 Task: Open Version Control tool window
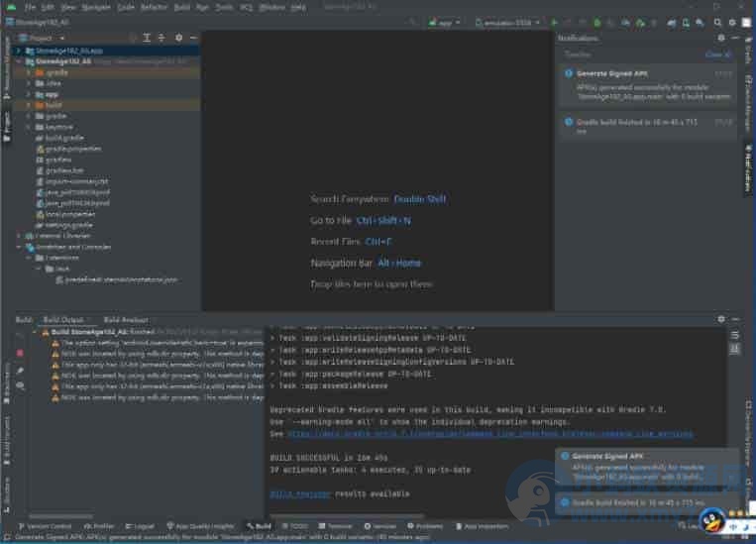click(45, 526)
